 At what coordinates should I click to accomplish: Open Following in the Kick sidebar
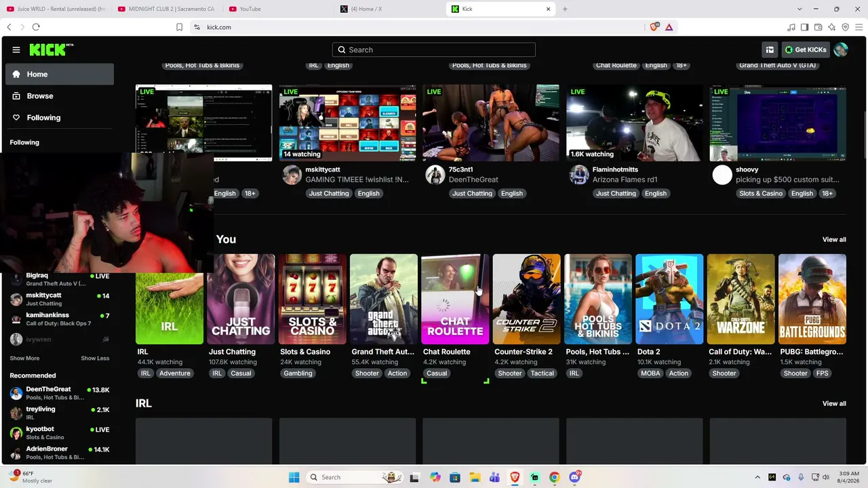[60, 118]
